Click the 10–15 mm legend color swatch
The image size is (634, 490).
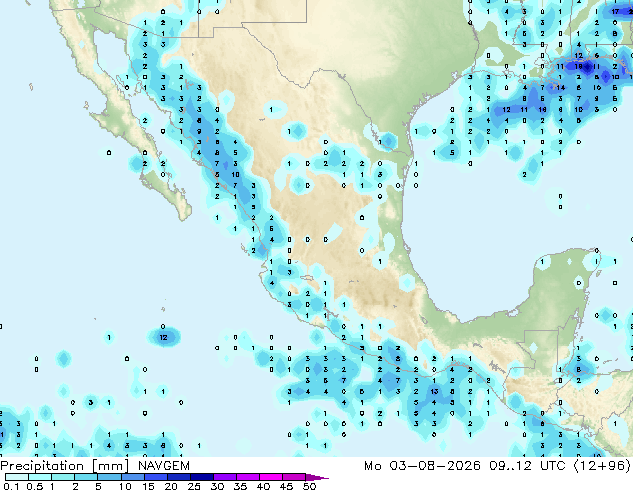click(133, 477)
